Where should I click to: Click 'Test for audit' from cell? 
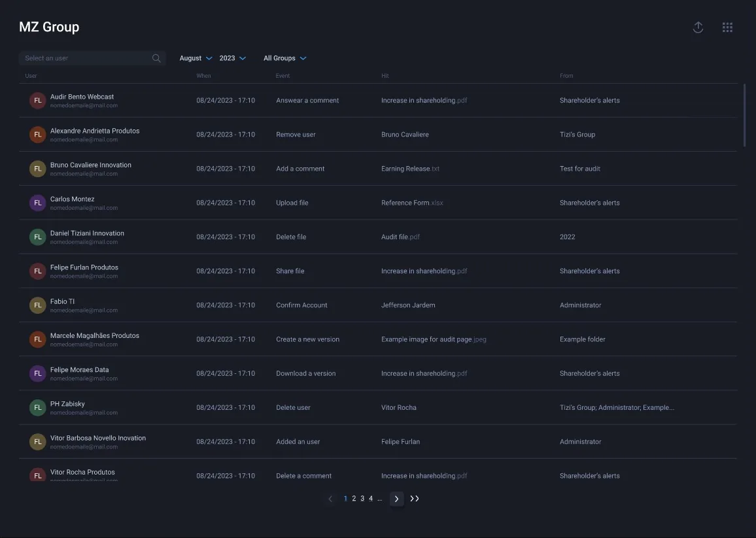pos(580,169)
